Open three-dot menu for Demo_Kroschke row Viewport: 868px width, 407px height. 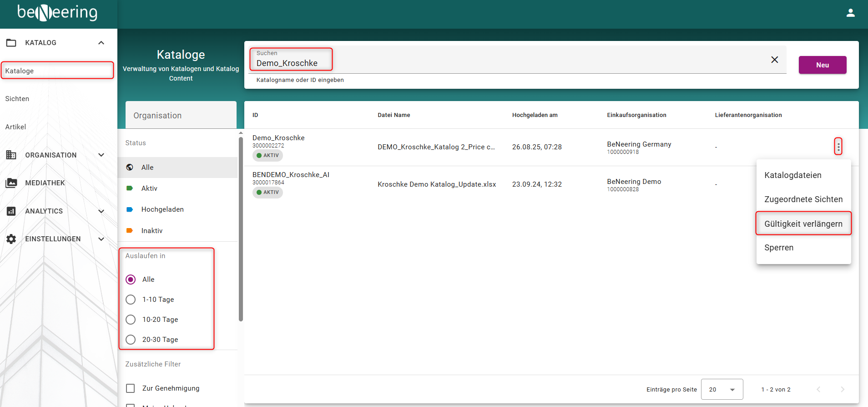tap(838, 146)
